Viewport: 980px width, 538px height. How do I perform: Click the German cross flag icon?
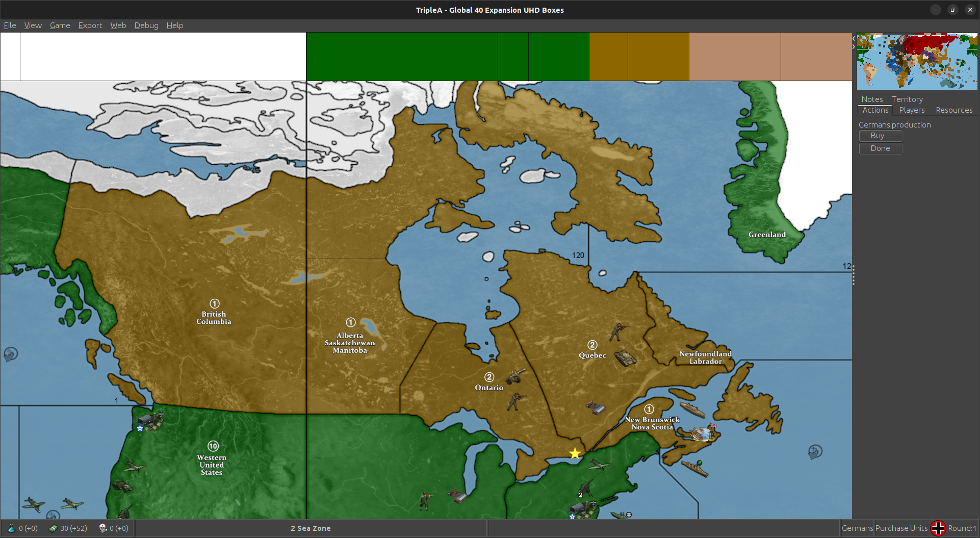tap(938, 528)
